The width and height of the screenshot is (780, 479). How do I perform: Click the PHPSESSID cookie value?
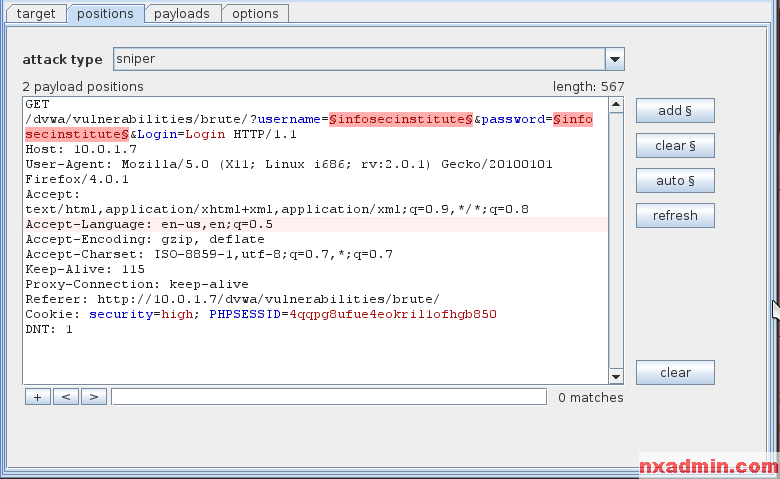393,314
